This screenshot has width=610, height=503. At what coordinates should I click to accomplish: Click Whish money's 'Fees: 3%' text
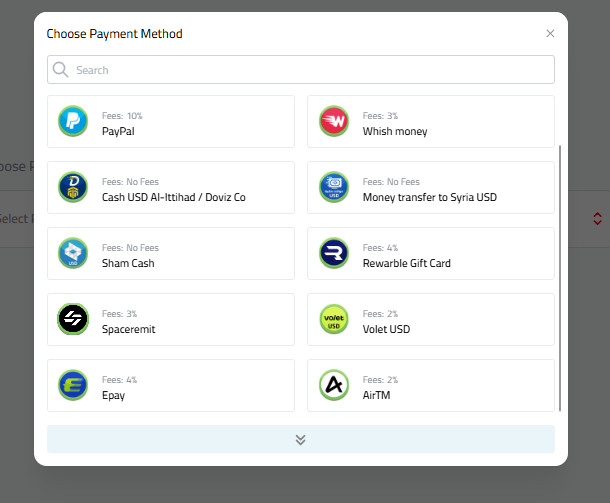(380, 116)
